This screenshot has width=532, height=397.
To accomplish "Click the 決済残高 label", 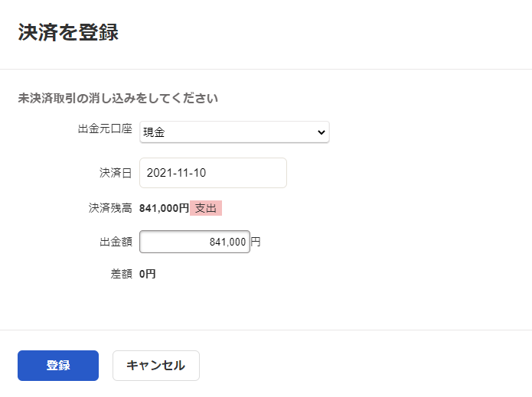I will coord(110,208).
